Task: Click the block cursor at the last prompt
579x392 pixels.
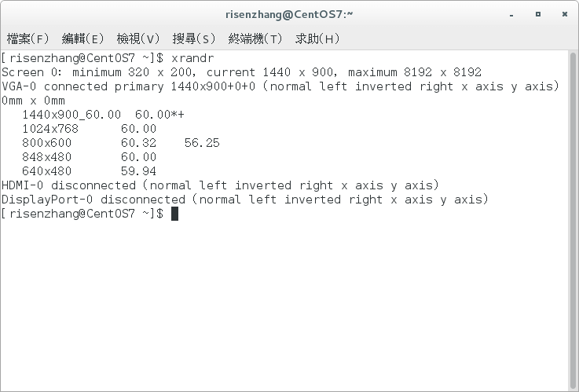Action: [174, 214]
